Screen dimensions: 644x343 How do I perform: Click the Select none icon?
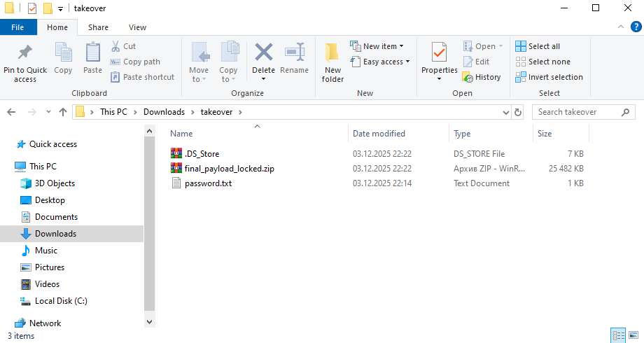tap(520, 62)
